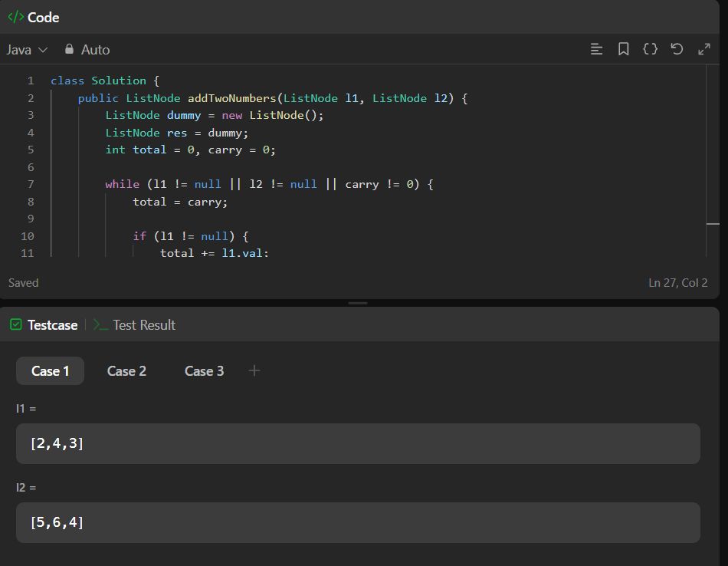Click the editor minimap scrollbar marker
The image size is (728, 566).
(x=713, y=224)
